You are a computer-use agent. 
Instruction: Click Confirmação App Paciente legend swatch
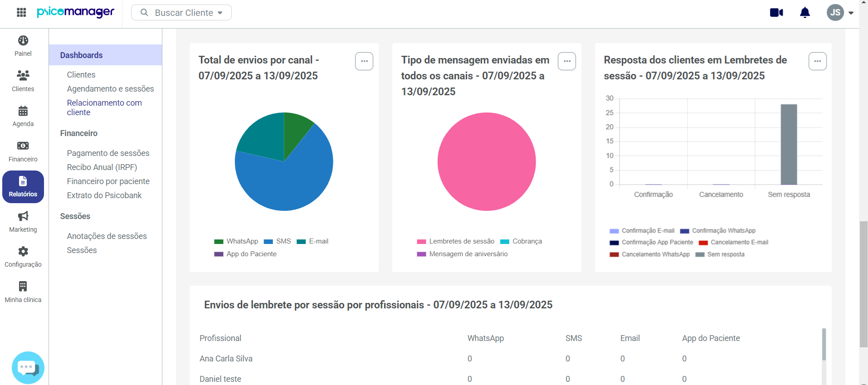(x=614, y=243)
